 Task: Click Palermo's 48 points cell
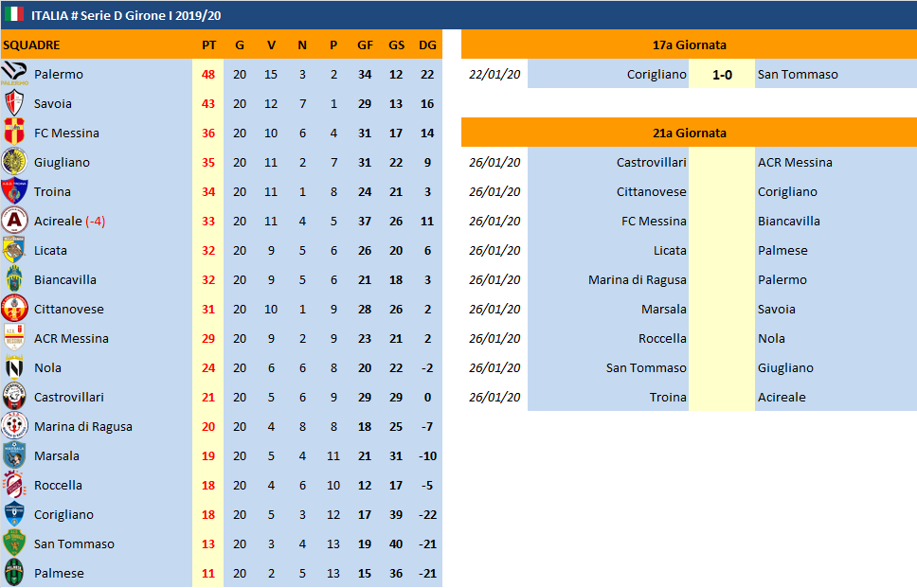(x=208, y=74)
